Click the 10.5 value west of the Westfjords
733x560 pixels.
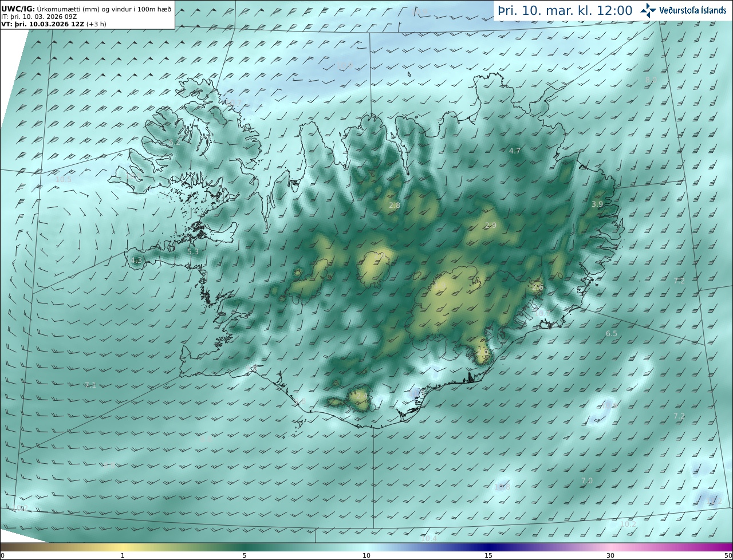click(64, 179)
